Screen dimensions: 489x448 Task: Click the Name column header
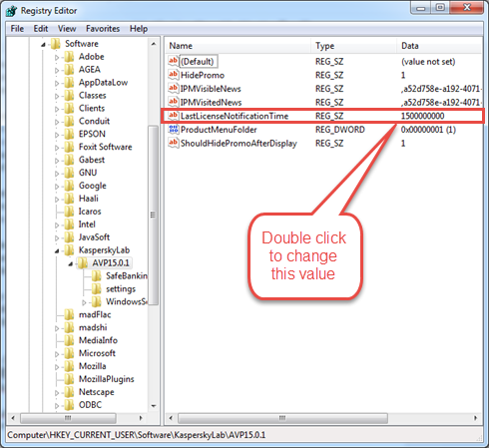(x=239, y=46)
